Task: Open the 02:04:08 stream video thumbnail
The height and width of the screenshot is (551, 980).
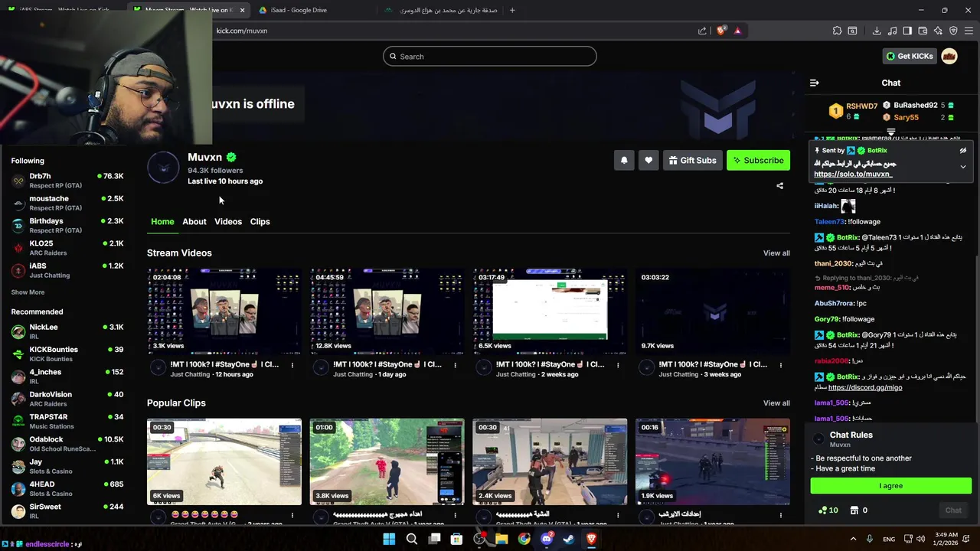Action: tap(224, 311)
